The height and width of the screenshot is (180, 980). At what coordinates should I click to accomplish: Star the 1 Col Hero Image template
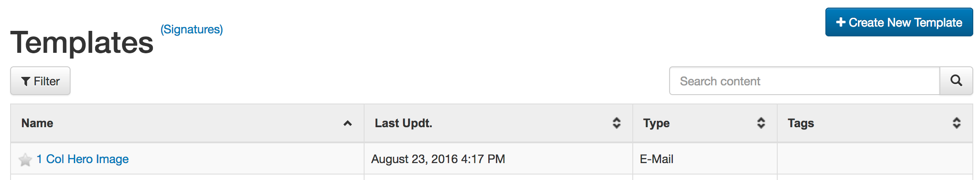(25, 160)
